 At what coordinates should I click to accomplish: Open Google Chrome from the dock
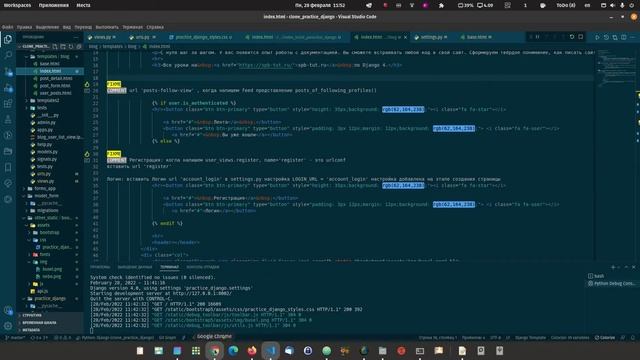pos(215,351)
